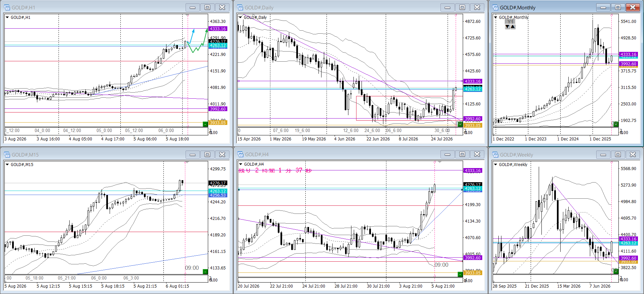Select the blue 4256.53 price label on M15

218,195
